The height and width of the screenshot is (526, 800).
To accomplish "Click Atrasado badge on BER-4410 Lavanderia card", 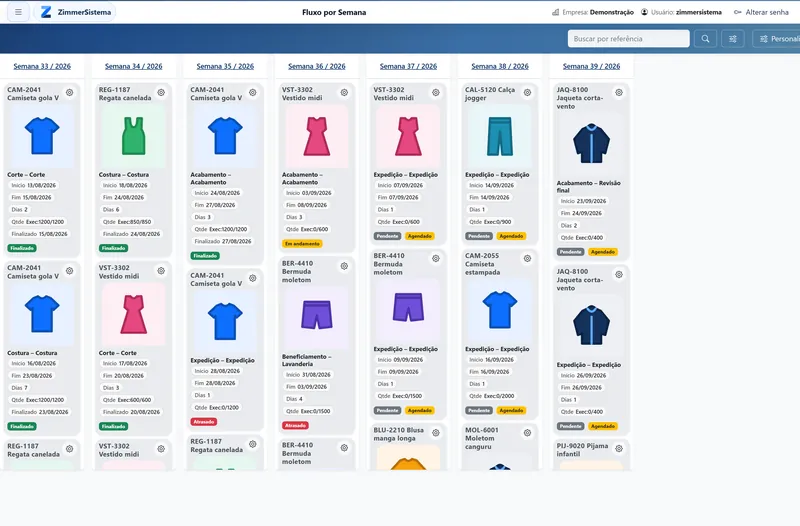I will 295,425.
